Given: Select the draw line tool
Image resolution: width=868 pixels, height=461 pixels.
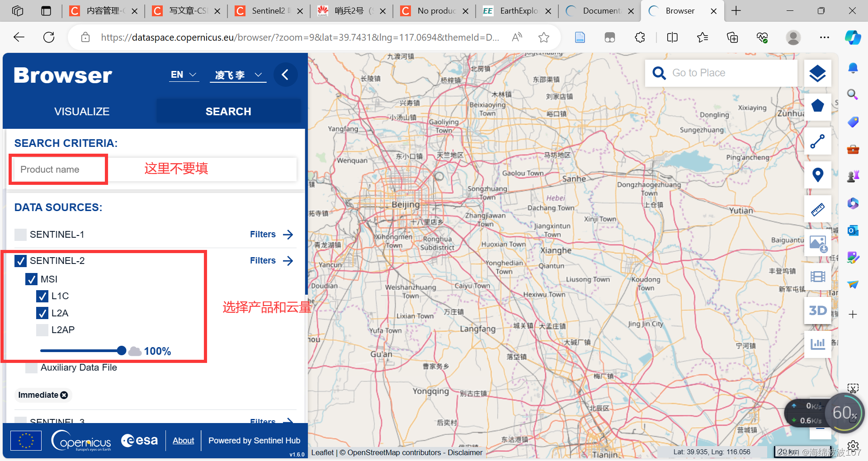Looking at the screenshot, I should 817,141.
